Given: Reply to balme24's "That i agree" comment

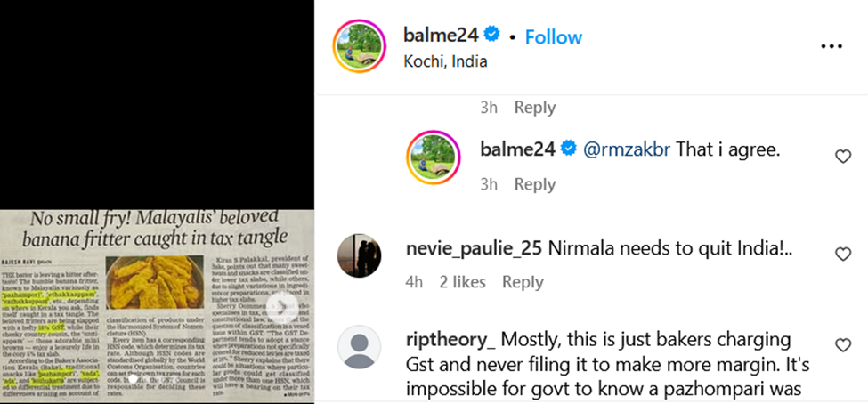Looking at the screenshot, I should pos(534,184).
